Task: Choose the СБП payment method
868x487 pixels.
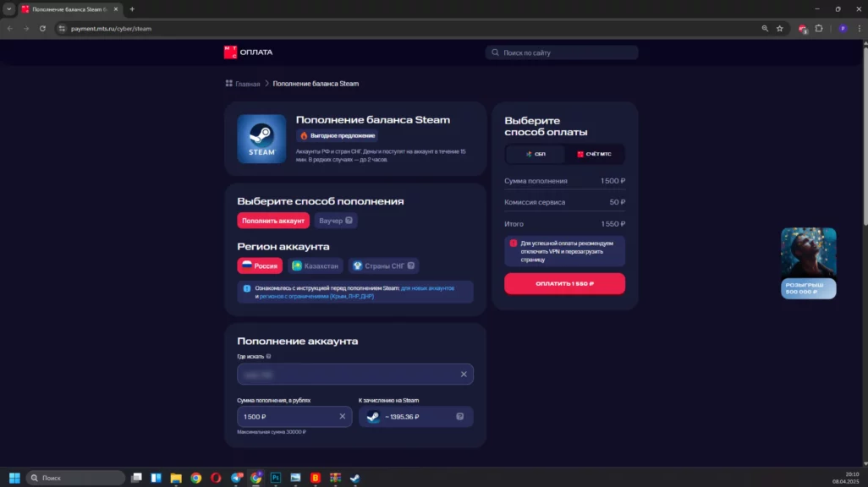Action: (535, 155)
